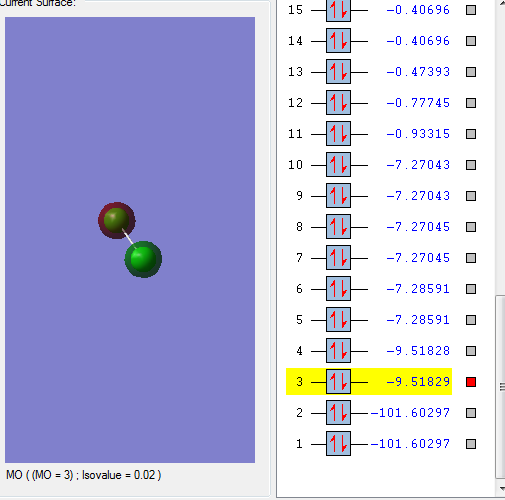Screen dimensions: 505x500
Task: Select energy value -0.93315
Action: point(418,134)
